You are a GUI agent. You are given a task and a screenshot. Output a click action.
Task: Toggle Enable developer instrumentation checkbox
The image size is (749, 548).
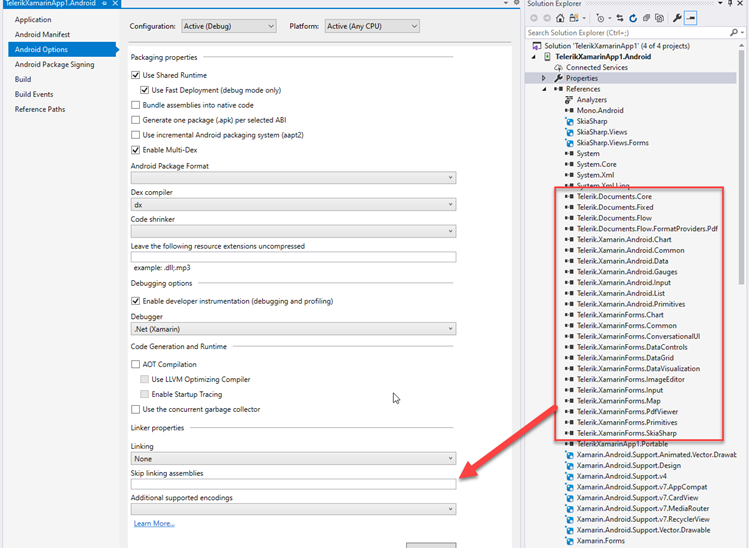[x=136, y=301]
